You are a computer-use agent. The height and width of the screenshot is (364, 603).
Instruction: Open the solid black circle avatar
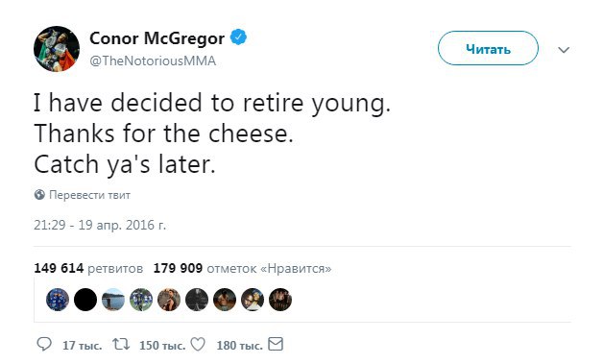tap(85, 300)
